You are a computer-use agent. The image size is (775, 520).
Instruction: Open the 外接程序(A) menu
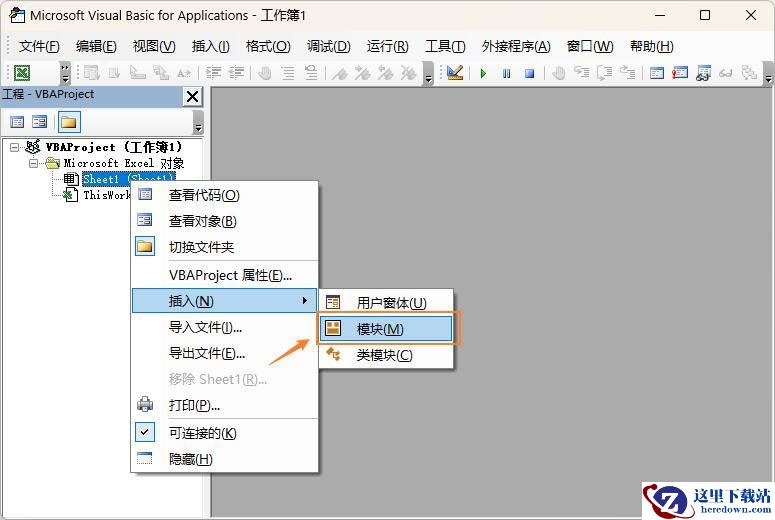click(516, 46)
